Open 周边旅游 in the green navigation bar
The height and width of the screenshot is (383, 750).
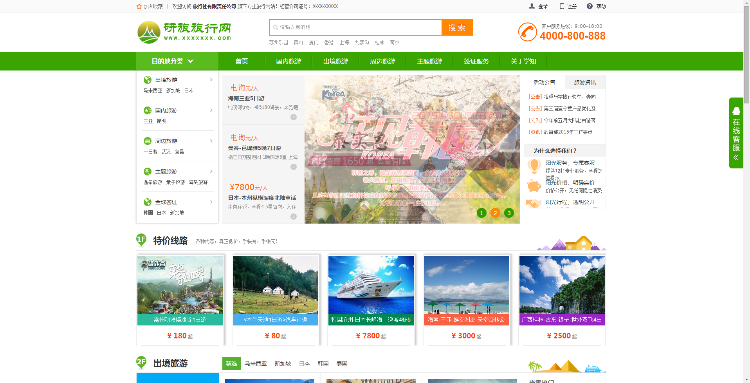tap(383, 61)
